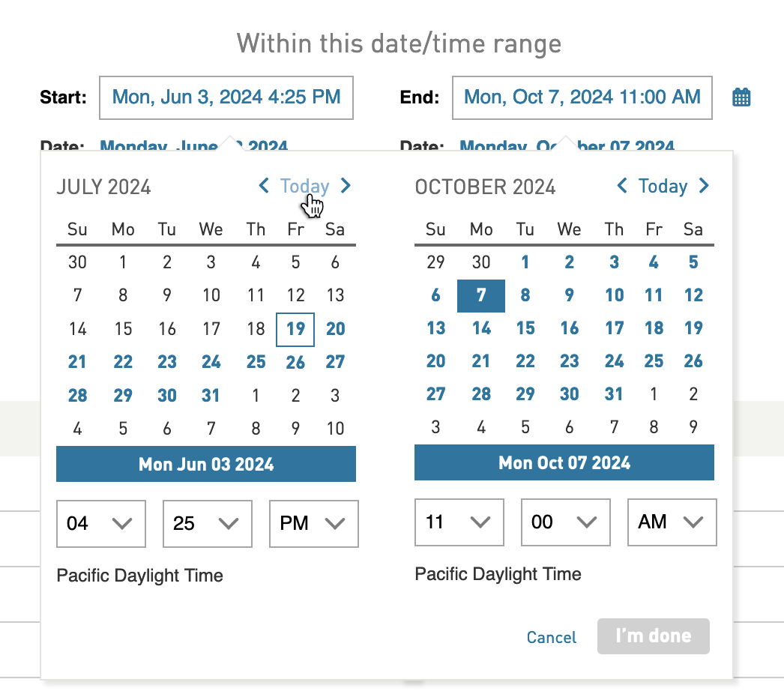
Task: Open the start minute dropdown showing 25
Action: [208, 524]
